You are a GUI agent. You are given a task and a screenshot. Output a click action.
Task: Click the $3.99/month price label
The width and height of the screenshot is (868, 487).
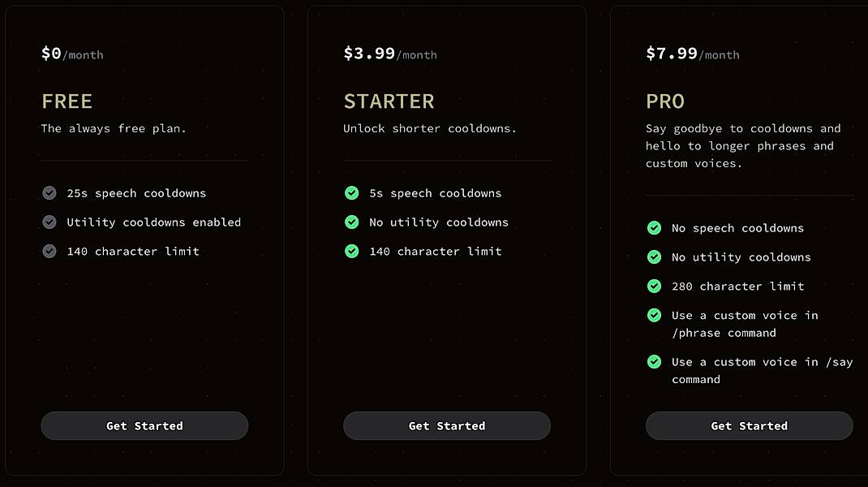coord(391,54)
